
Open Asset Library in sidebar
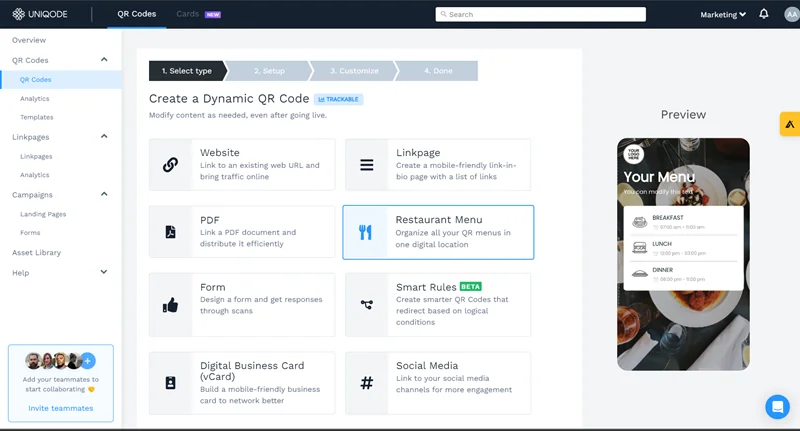click(x=36, y=253)
